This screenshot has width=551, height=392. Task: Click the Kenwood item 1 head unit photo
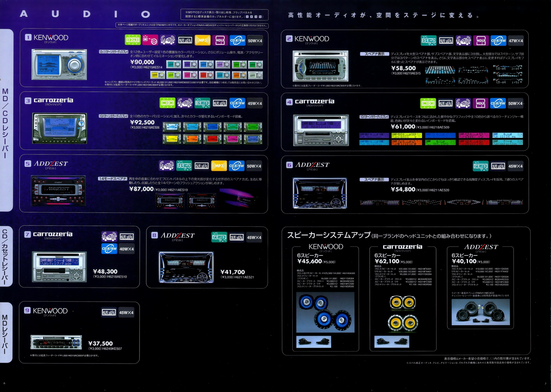pos(59,65)
